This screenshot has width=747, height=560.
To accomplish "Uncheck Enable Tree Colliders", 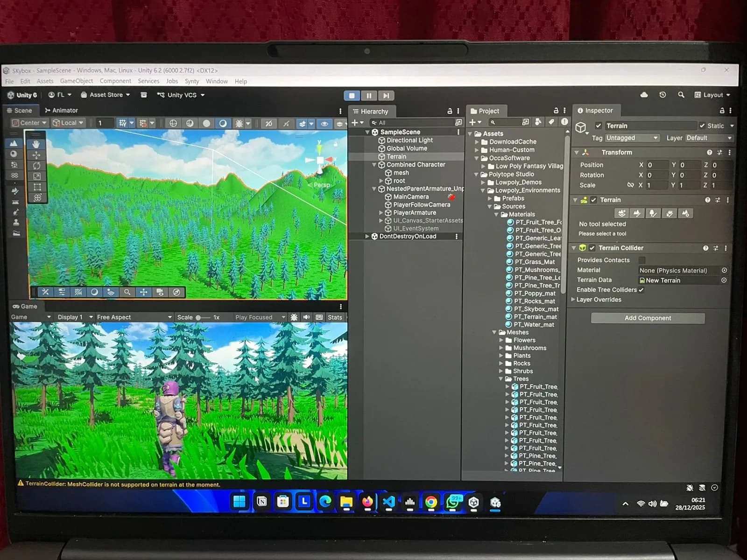I will pyautogui.click(x=641, y=290).
